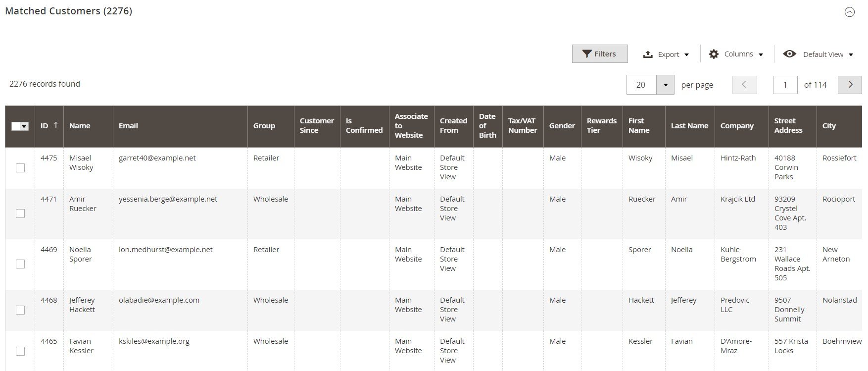Open the Columns settings dropdown
Screen dimensions: 868x371
click(736, 54)
